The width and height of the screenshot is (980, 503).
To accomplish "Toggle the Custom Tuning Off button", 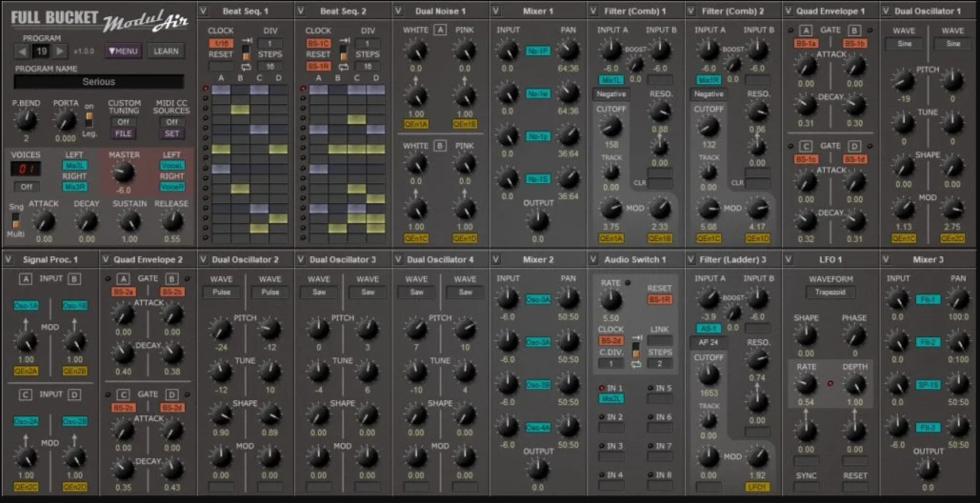I will 124,122.
